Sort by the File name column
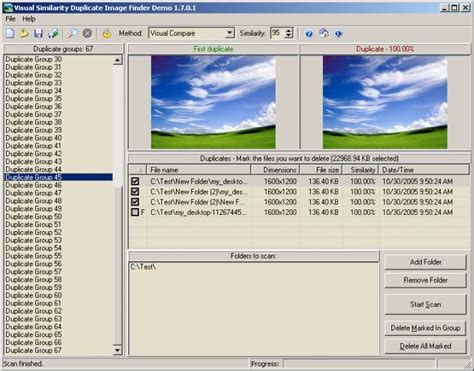This screenshot has height=371, width=474. (x=199, y=170)
